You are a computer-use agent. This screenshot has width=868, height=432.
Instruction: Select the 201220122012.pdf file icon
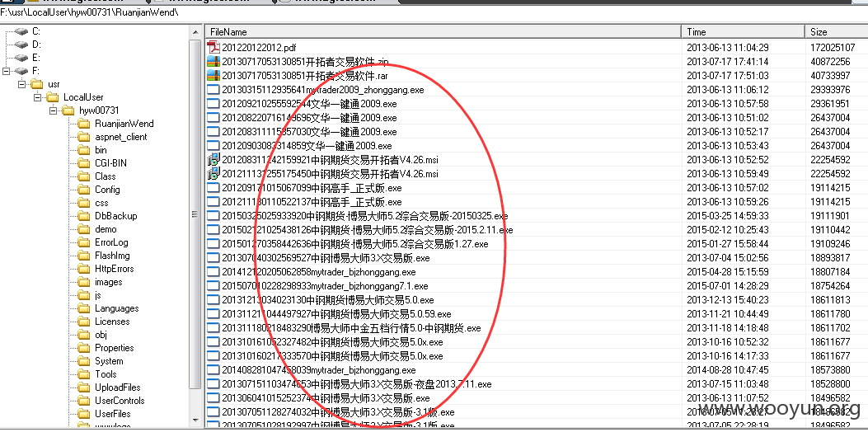click(x=213, y=48)
